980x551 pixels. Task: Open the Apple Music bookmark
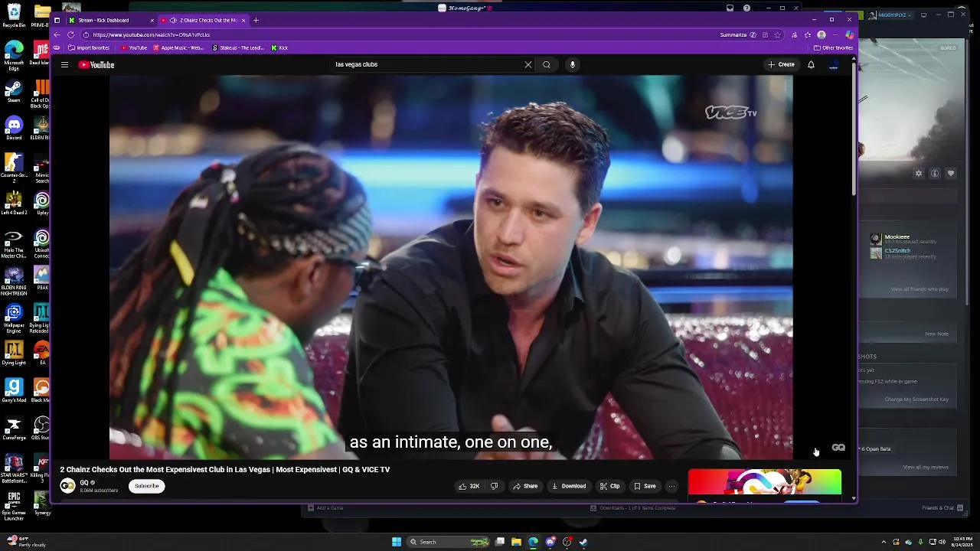click(178, 47)
